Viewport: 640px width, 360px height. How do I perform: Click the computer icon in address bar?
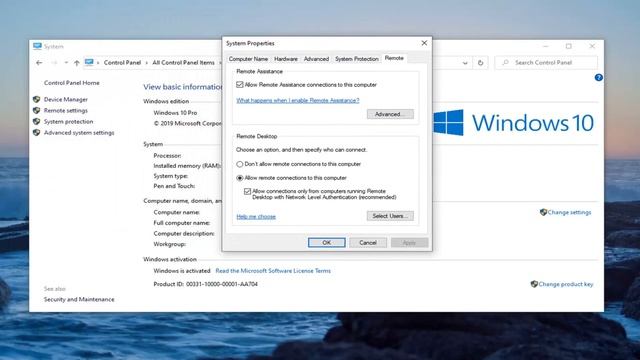(x=89, y=62)
